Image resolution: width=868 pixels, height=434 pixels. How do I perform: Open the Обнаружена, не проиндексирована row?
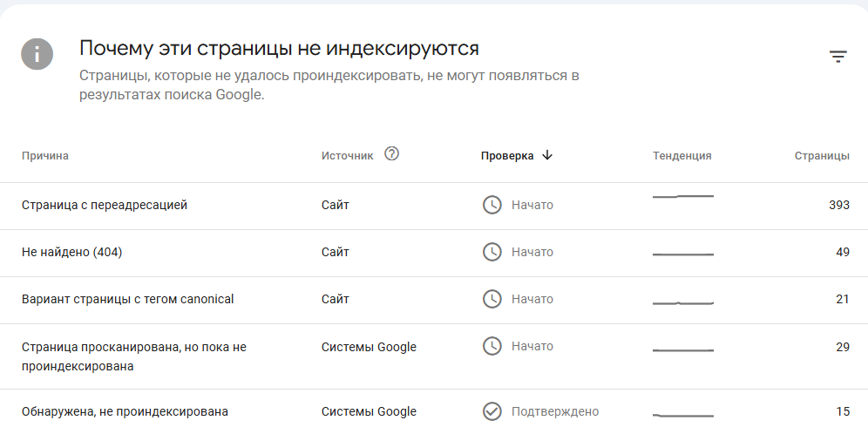pyautogui.click(x=125, y=411)
